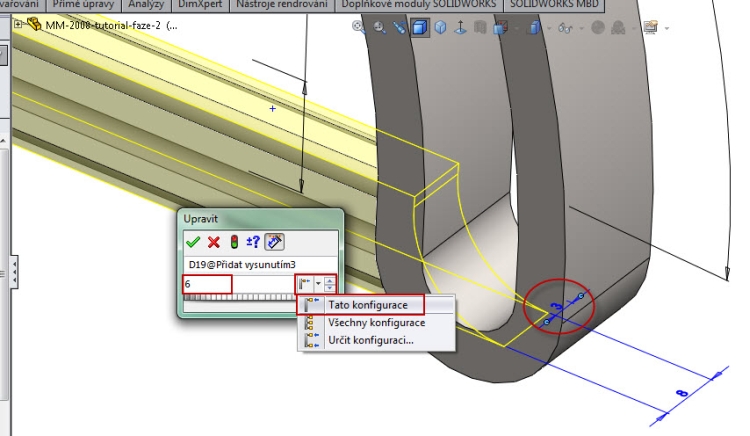Click the MM-2008-tutorial-faze-2 part name
Image resolution: width=750 pixels, height=436 pixels.
click(x=103, y=25)
